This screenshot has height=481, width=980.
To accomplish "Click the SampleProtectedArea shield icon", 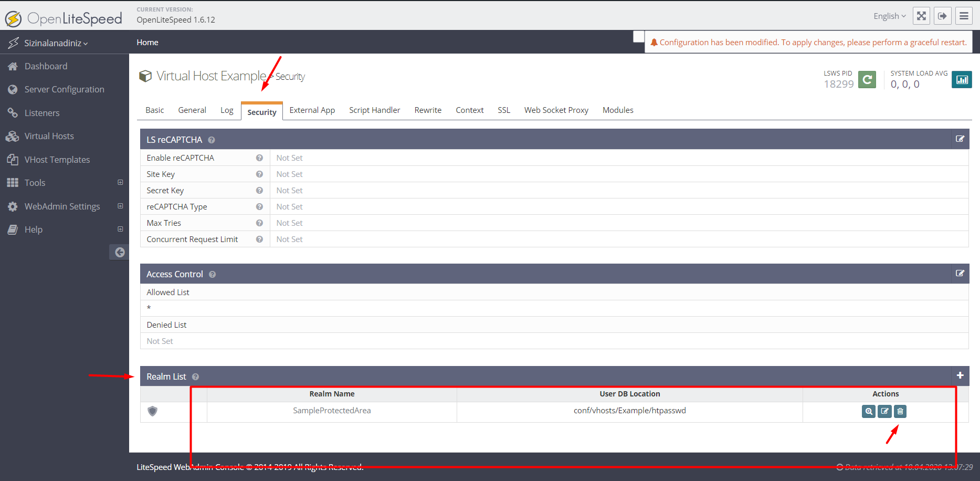I will click(153, 411).
